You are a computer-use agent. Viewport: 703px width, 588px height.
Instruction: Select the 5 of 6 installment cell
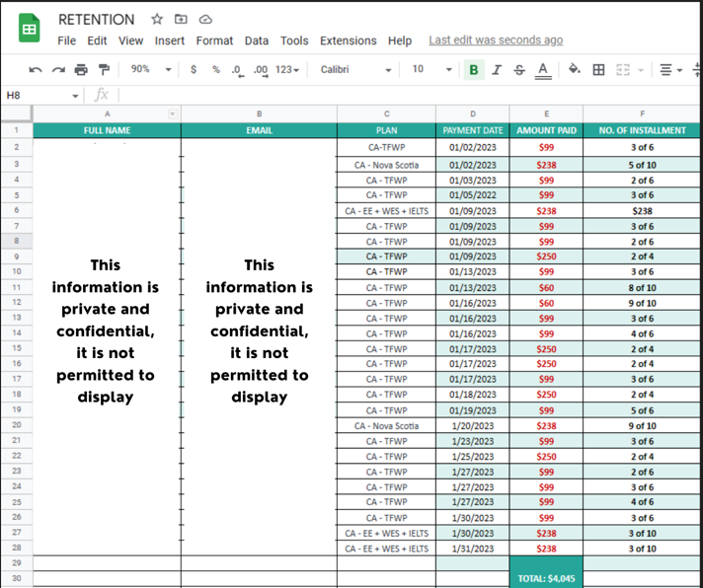point(642,410)
